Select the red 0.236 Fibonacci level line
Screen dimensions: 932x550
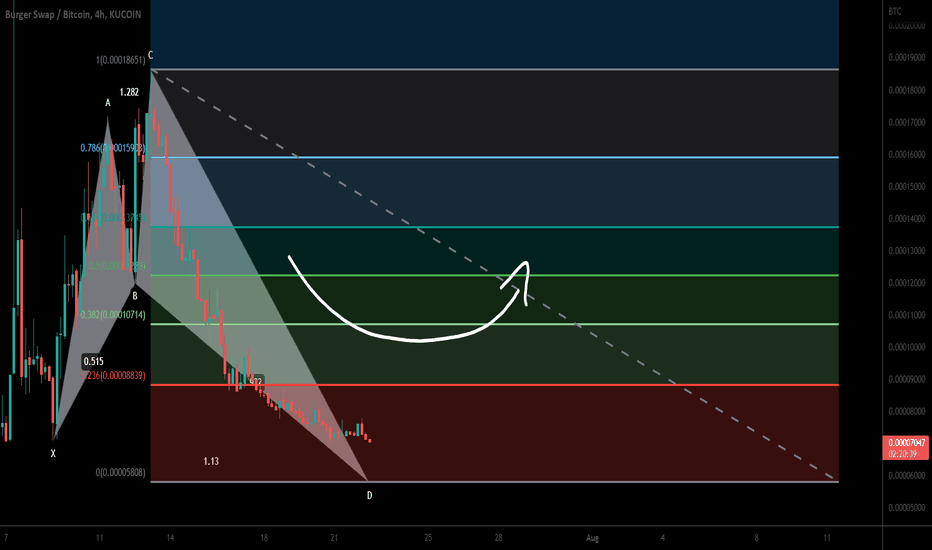(495, 385)
